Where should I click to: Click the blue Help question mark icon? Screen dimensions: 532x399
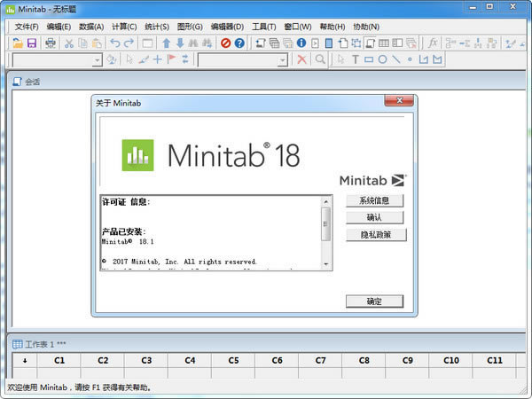click(x=239, y=43)
